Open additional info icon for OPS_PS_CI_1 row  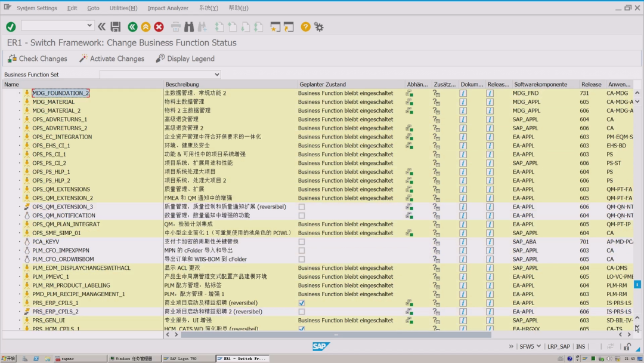pos(436,154)
